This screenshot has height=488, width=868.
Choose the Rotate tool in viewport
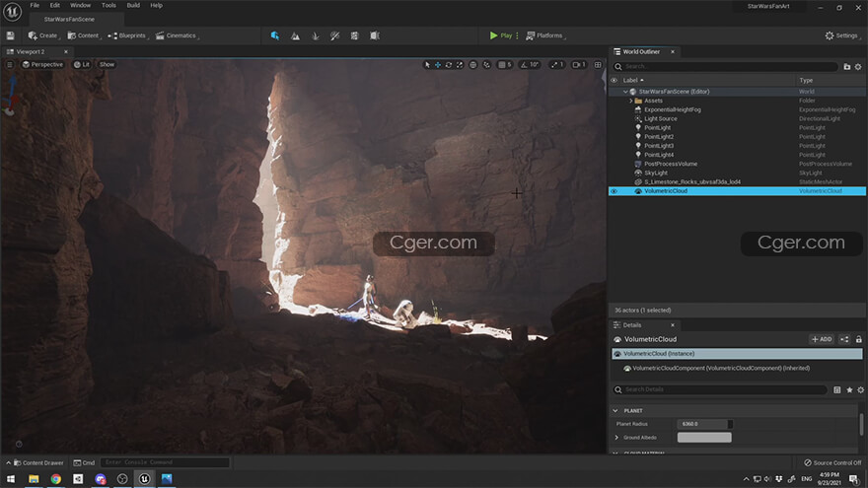449,65
